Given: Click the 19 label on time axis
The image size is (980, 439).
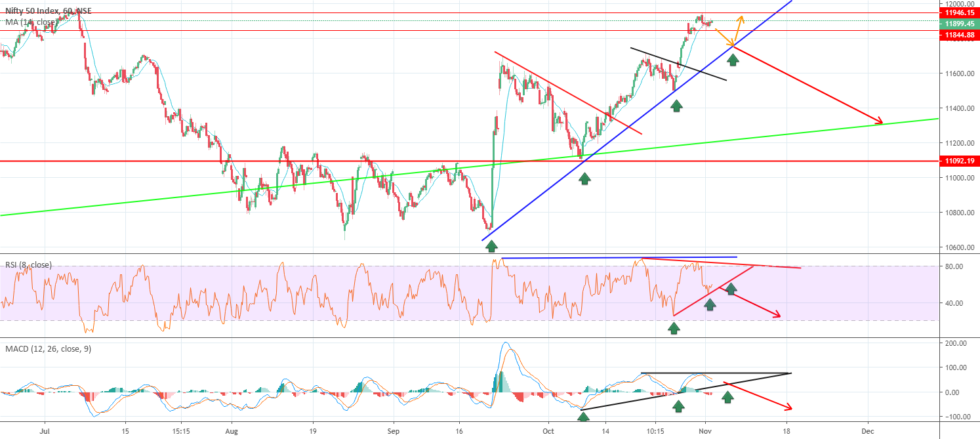Looking at the screenshot, I should (x=312, y=432).
